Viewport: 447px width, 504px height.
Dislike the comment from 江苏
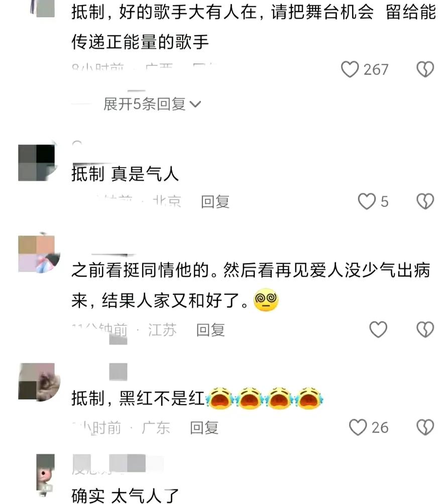point(425,329)
